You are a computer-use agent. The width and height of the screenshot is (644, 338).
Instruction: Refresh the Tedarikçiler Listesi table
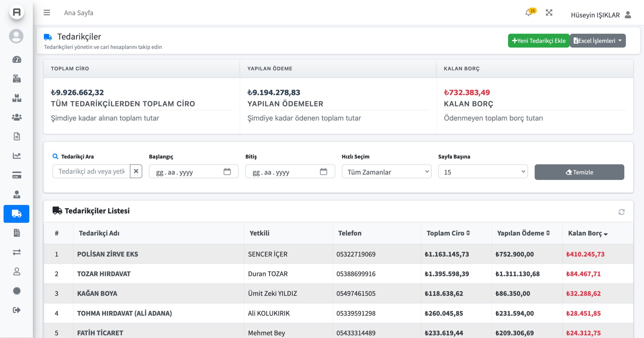coord(621,212)
